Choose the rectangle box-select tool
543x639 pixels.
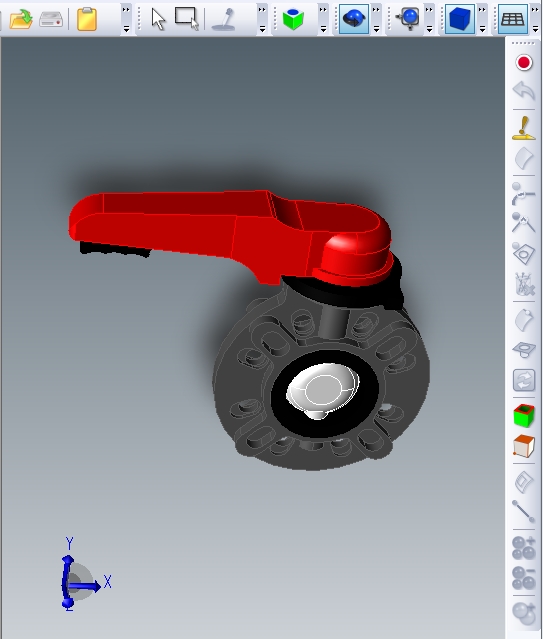tap(187, 18)
